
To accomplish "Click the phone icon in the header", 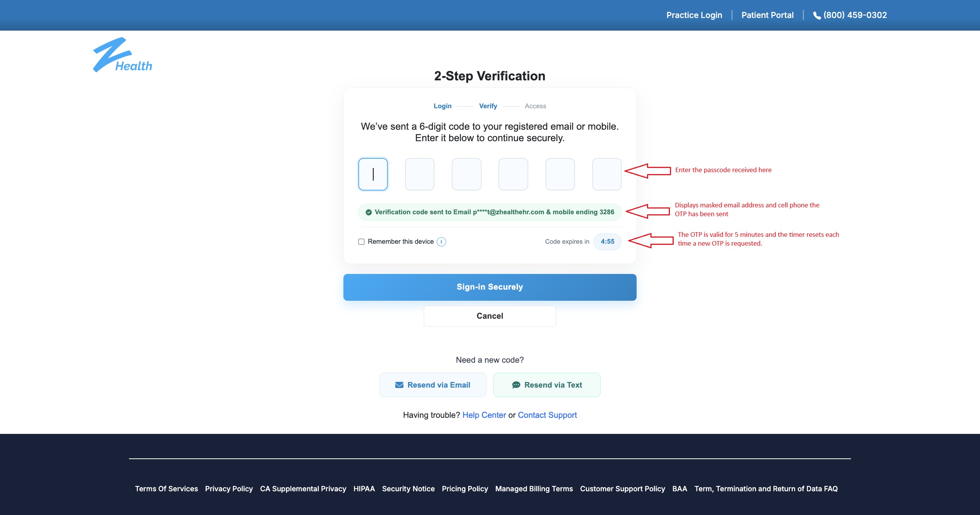I will [x=817, y=16].
